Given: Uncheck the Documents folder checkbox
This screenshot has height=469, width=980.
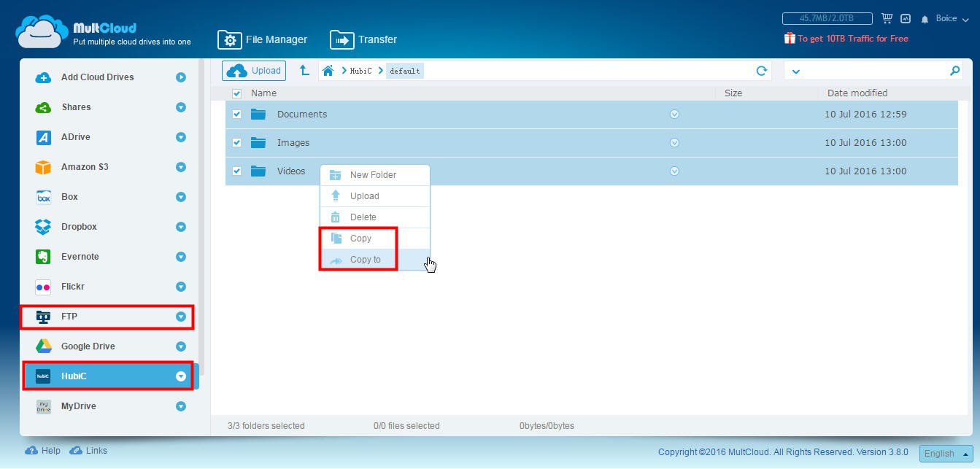Looking at the screenshot, I should (x=236, y=115).
